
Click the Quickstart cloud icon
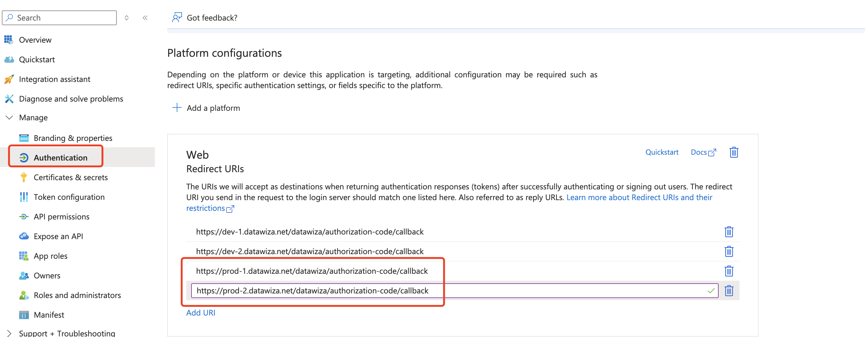click(9, 60)
